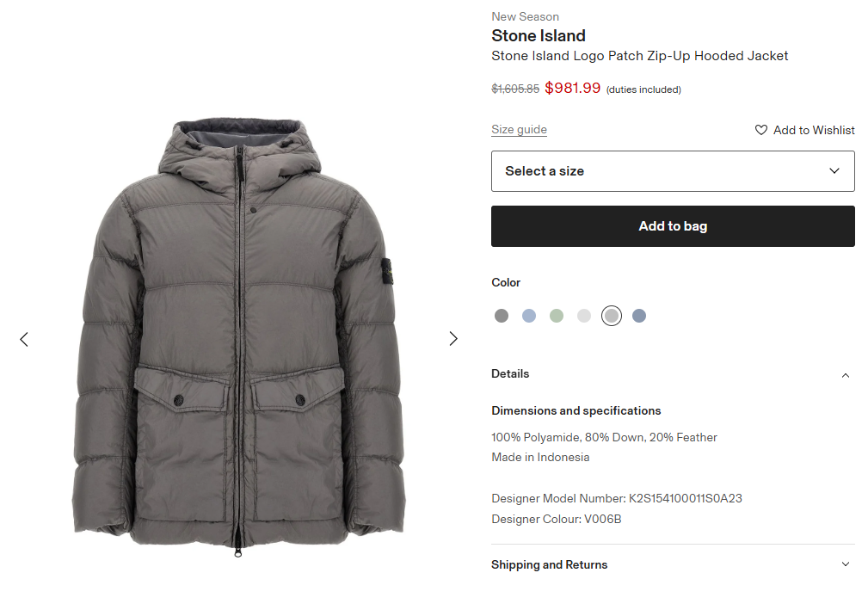Screen dimensions: 868x616
Task: Open the Stone Island brand heading
Action: (539, 36)
